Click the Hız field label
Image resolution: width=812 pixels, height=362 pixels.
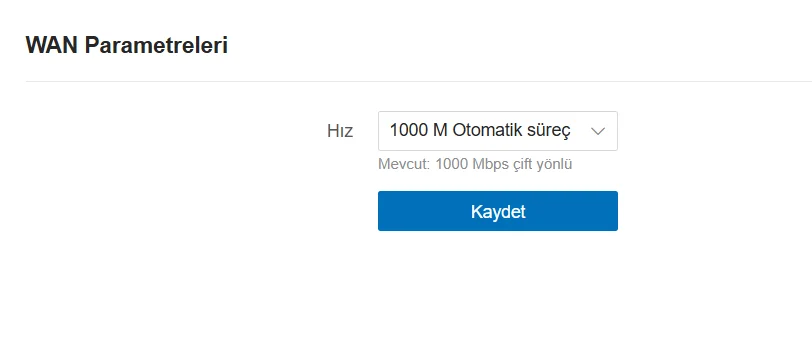click(340, 131)
